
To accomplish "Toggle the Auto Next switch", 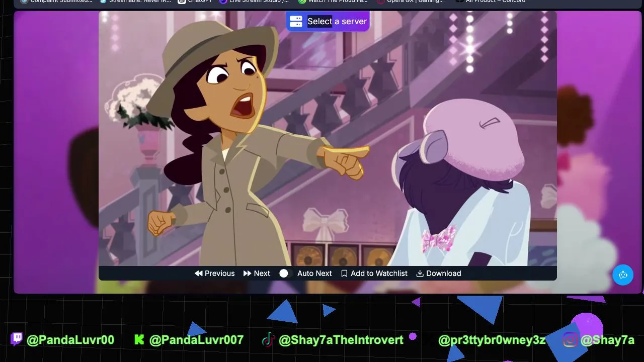I will (285, 274).
